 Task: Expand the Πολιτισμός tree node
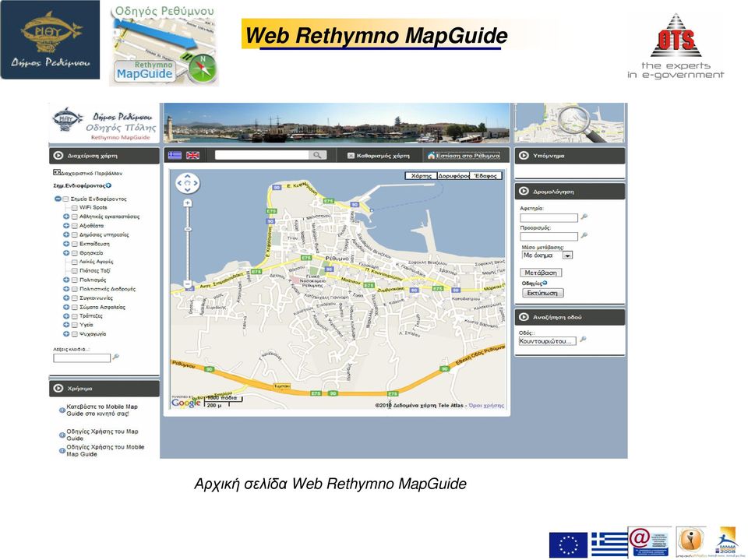(66, 280)
